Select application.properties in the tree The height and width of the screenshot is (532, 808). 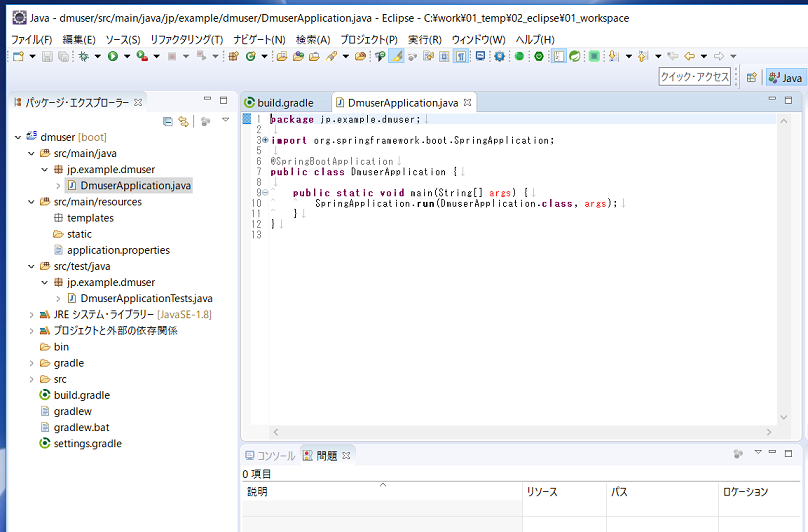coord(118,250)
